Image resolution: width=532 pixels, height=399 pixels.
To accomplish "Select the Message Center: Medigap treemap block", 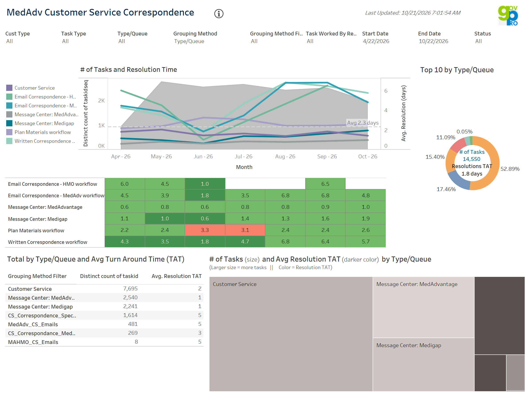I will (424, 365).
